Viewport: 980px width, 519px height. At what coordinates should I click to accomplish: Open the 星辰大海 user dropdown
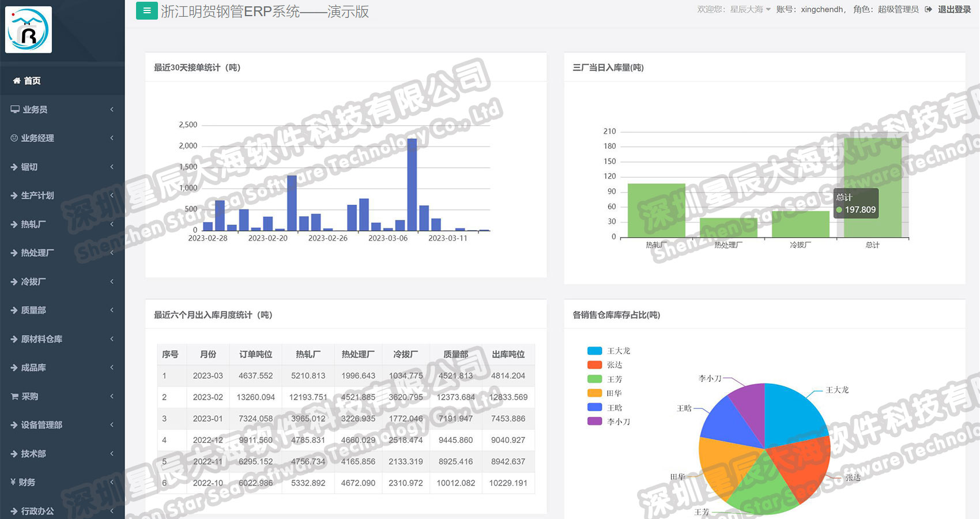click(x=751, y=9)
